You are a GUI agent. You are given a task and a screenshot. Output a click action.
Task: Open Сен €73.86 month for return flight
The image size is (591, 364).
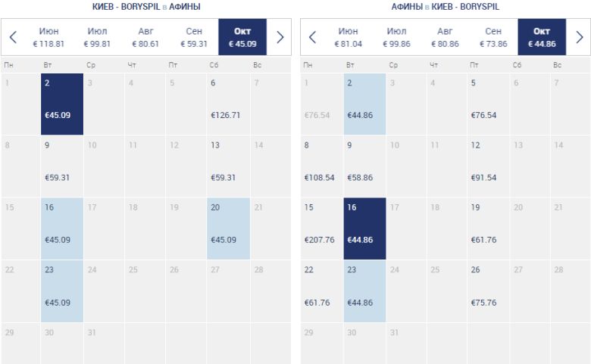pos(493,37)
